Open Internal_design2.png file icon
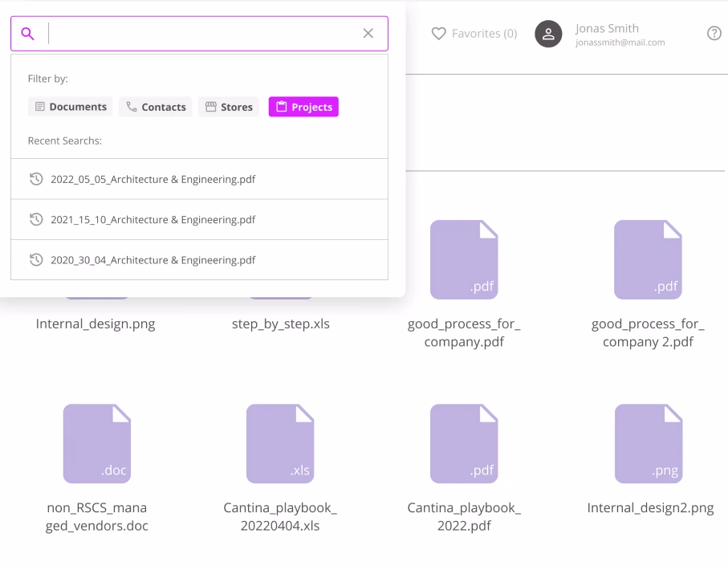 [649, 444]
